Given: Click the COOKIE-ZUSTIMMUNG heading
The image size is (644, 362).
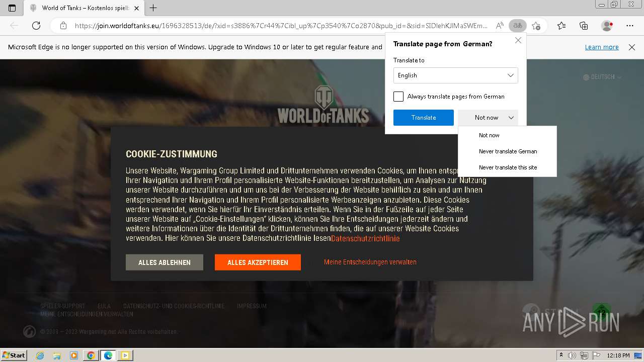Looking at the screenshot, I should coord(172,154).
